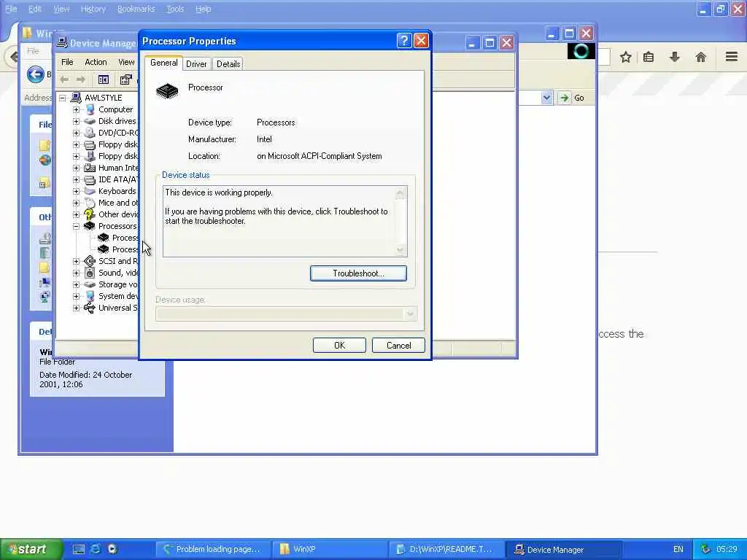Viewport: 747px width, 560px height.
Task: Open the browser Tools menu
Action: point(175,9)
